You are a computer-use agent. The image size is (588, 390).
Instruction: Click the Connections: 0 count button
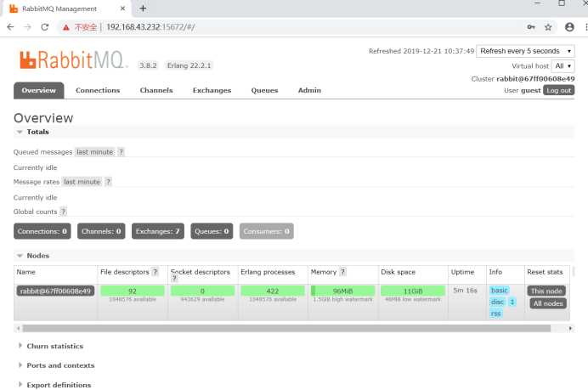point(42,231)
